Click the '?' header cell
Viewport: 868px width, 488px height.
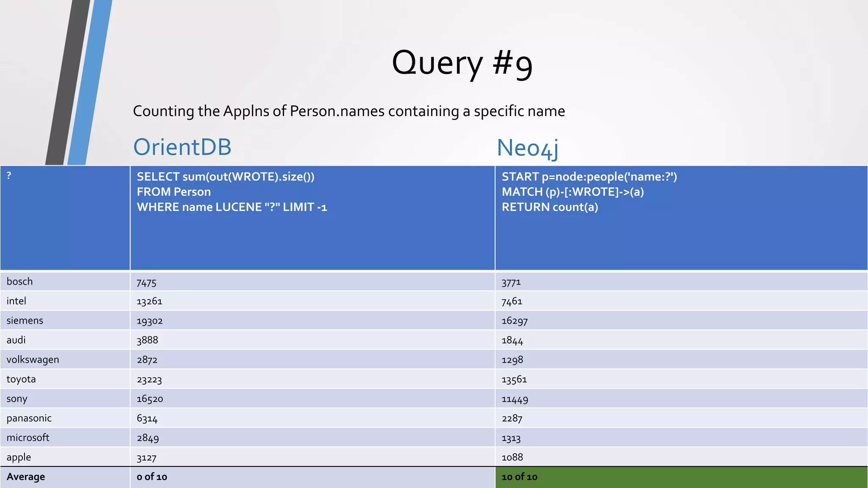point(65,218)
